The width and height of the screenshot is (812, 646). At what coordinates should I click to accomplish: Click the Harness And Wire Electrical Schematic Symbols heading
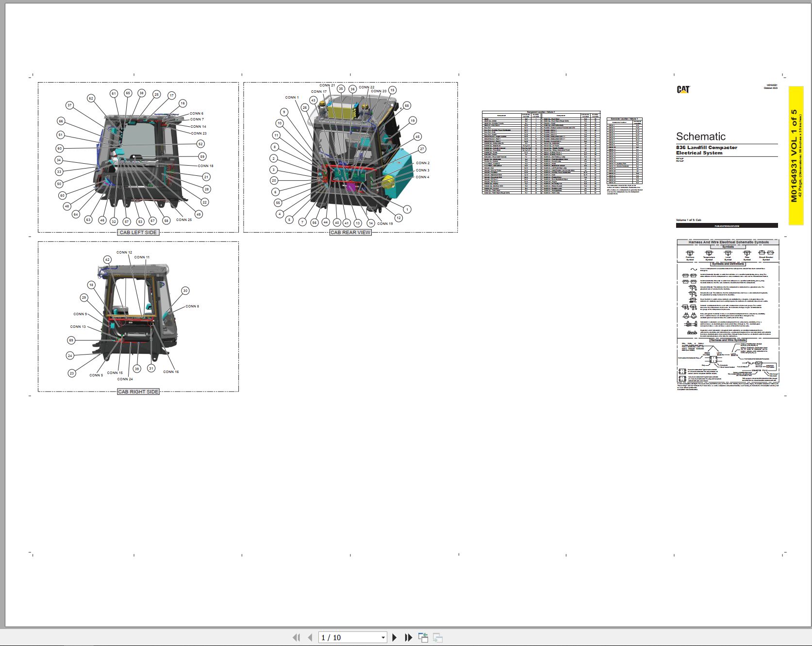click(x=728, y=242)
